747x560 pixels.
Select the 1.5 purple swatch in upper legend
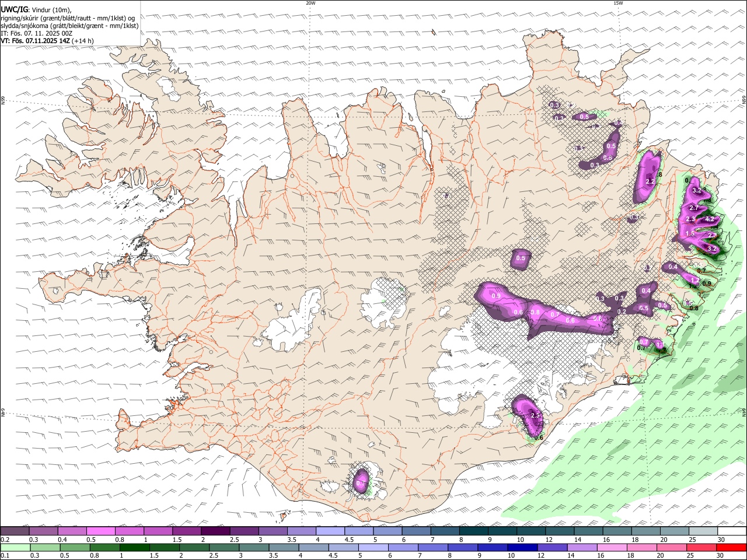186,531
